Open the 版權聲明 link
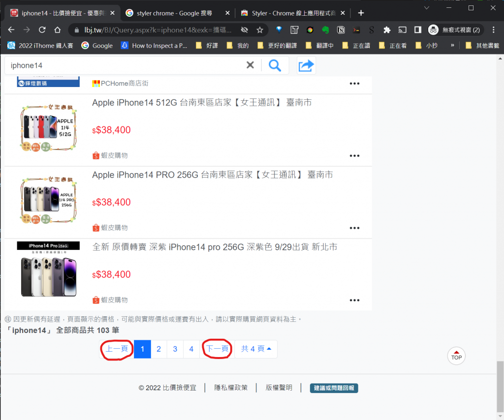Screen dimensions: 504x420 (x=279, y=388)
